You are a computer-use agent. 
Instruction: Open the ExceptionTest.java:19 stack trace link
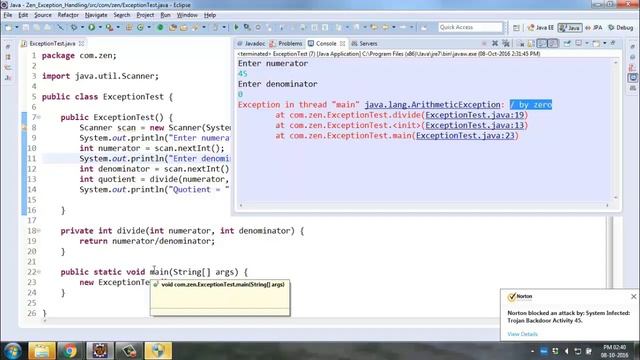(475, 115)
